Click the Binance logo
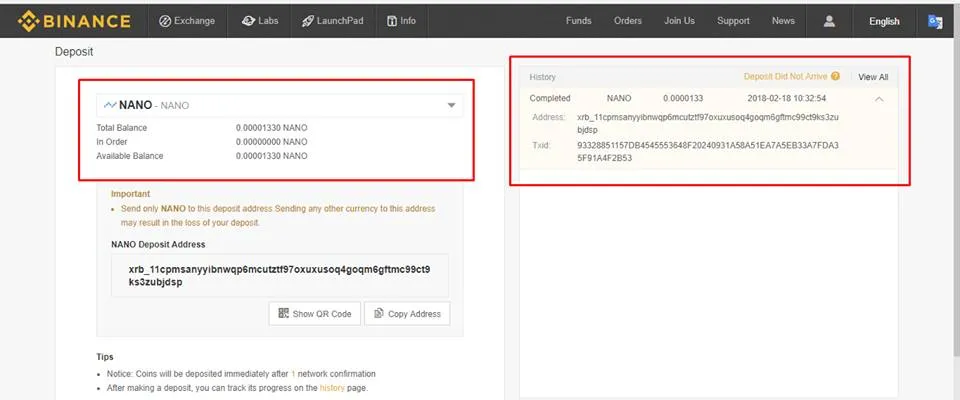This screenshot has width=960, height=400. coord(74,21)
